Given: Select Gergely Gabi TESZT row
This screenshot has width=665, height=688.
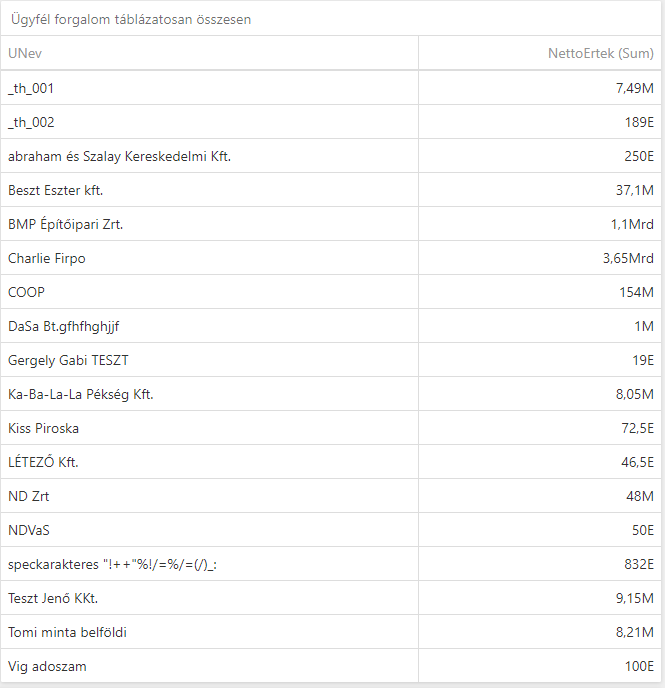Looking at the screenshot, I should (x=68, y=360).
